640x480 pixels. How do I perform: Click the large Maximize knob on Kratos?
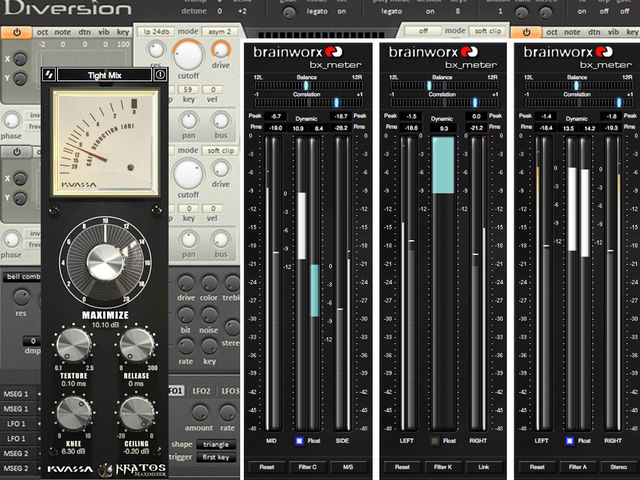tap(105, 262)
